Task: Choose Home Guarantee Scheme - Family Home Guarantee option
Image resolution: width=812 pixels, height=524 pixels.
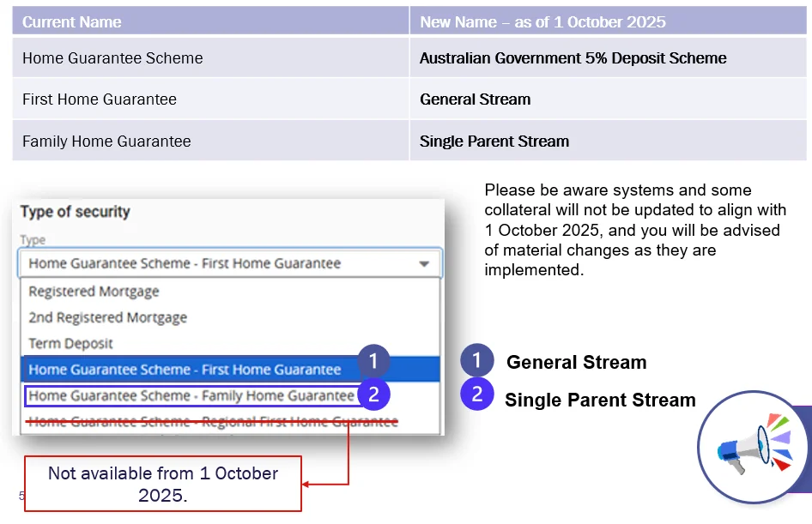Action: [x=191, y=395]
